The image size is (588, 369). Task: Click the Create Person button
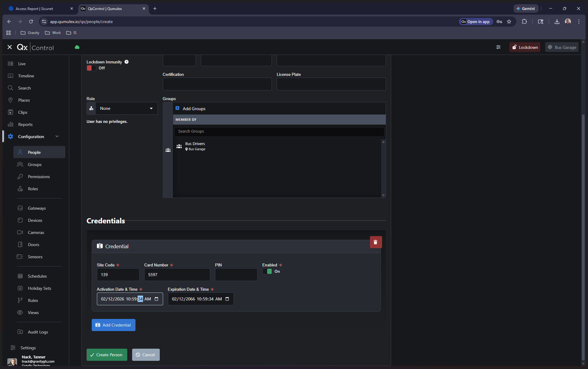click(x=107, y=355)
